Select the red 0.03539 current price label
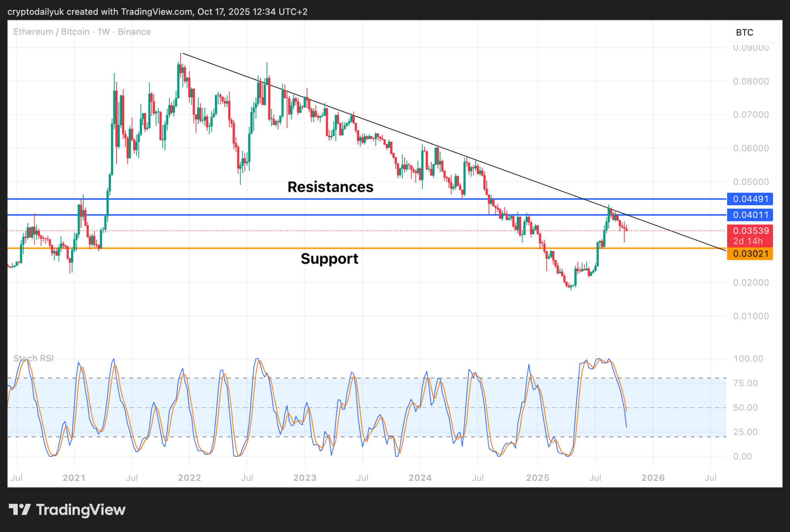This screenshot has height=532, width=790. point(750,236)
